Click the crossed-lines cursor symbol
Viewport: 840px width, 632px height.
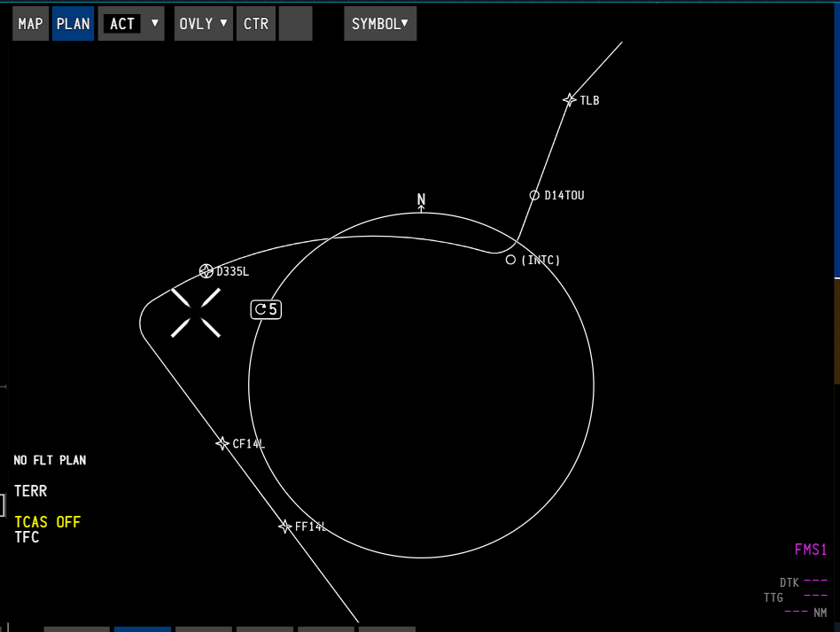click(196, 313)
